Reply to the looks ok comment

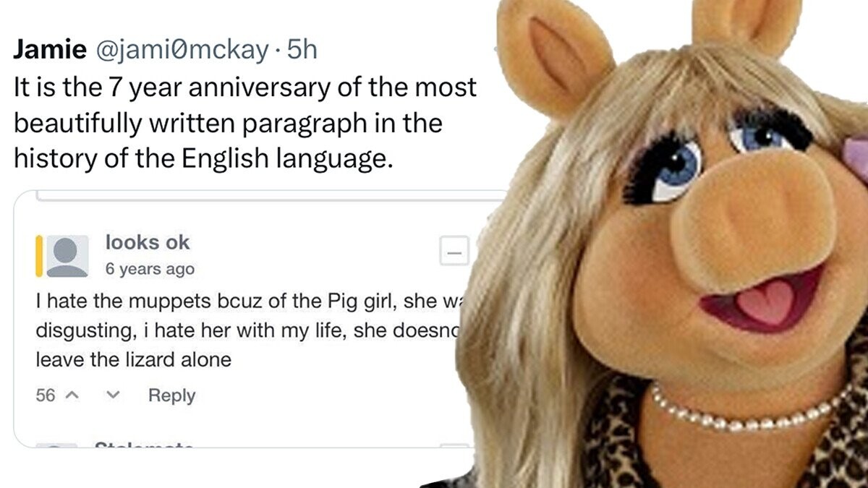171,396
